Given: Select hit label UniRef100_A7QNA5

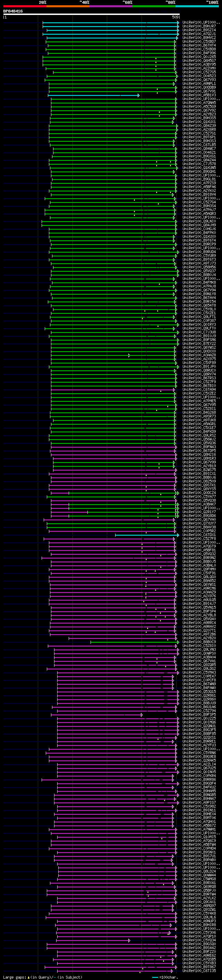Looking at the screenshot, I should click(199, 103).
